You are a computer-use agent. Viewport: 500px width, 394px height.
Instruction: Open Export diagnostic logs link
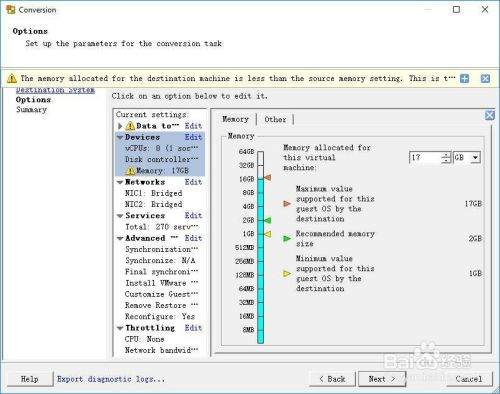click(111, 379)
